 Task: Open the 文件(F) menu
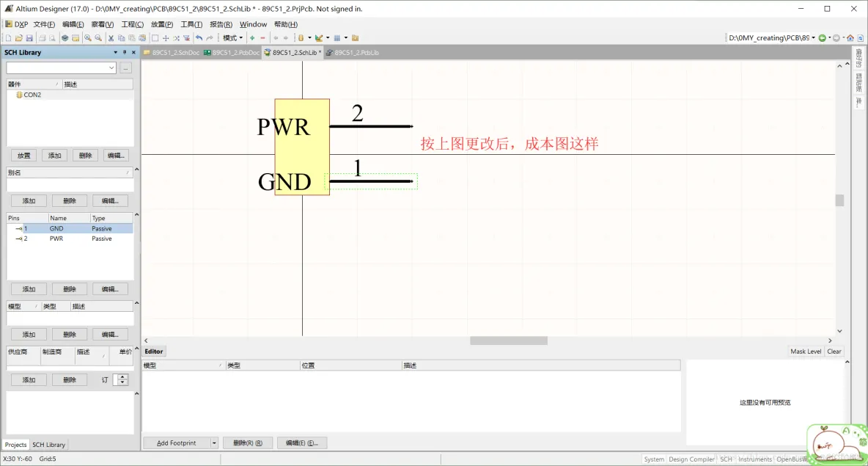44,24
